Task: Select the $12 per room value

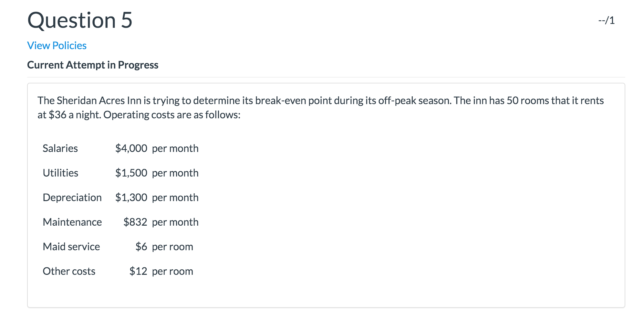Action: point(161,271)
